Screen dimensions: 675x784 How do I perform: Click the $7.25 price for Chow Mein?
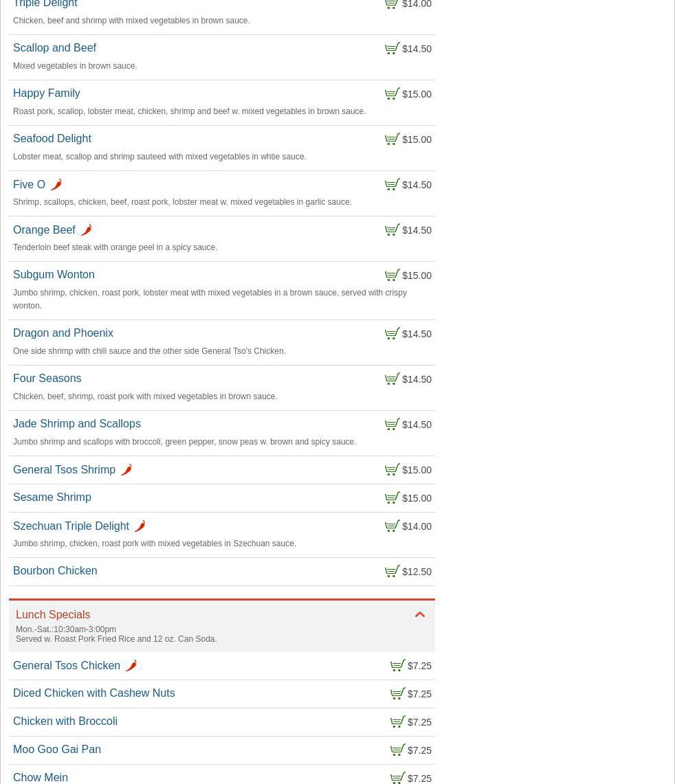tap(419, 779)
